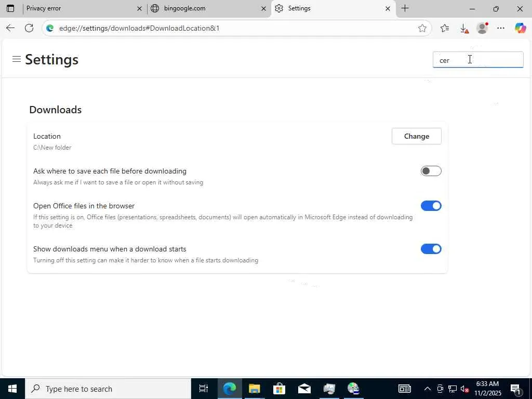Open the Mail app from the taskbar

(304, 389)
